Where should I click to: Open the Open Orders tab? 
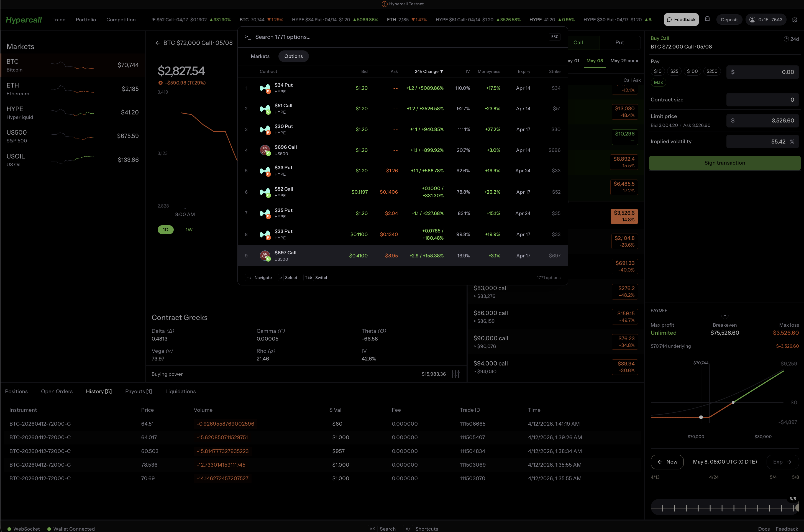coord(57,391)
